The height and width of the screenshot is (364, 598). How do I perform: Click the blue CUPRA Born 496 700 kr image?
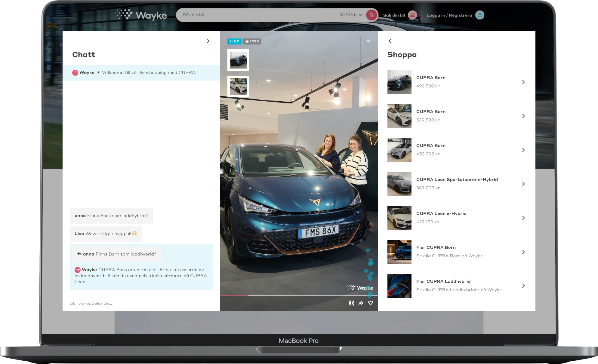pyautogui.click(x=399, y=82)
